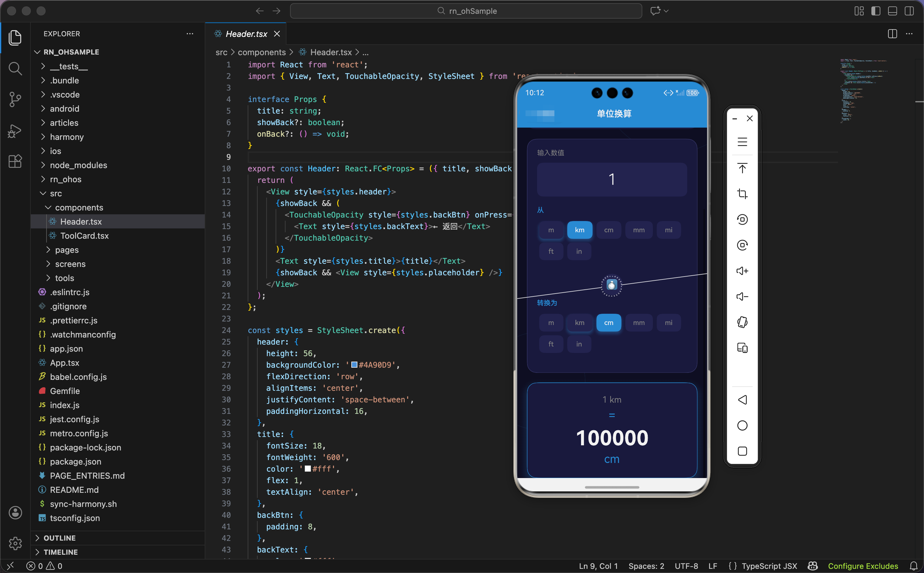Rotate the emulator screen
This screenshot has width=924, height=573.
(742, 322)
